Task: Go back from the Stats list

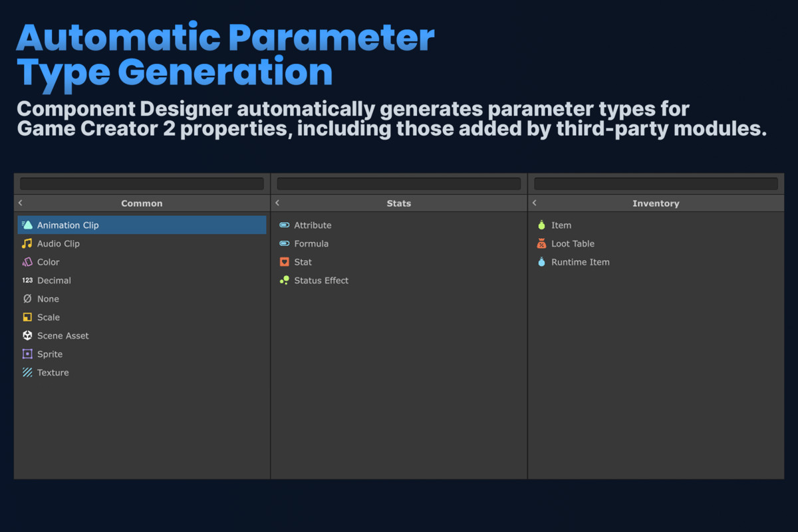Action: point(277,203)
